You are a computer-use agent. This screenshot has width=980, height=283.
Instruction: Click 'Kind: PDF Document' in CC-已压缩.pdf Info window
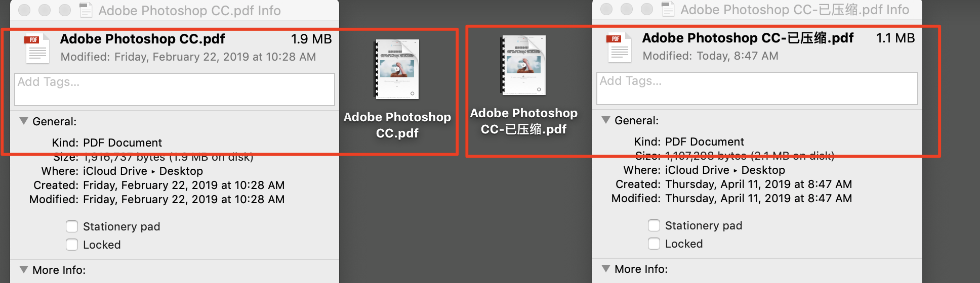(689, 141)
